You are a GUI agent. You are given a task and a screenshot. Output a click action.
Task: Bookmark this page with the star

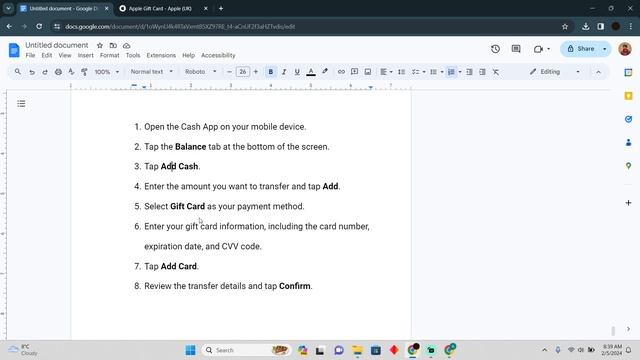pyautogui.click(x=565, y=27)
